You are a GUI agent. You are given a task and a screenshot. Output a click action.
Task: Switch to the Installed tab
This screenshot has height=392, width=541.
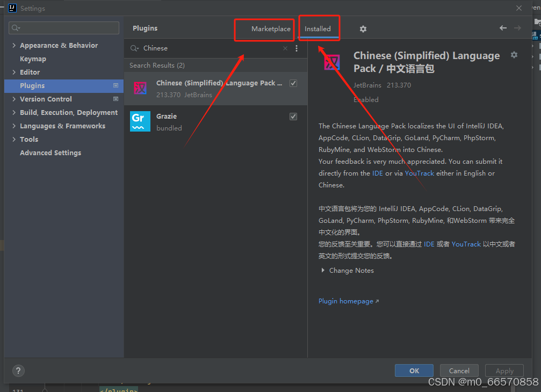coord(318,29)
